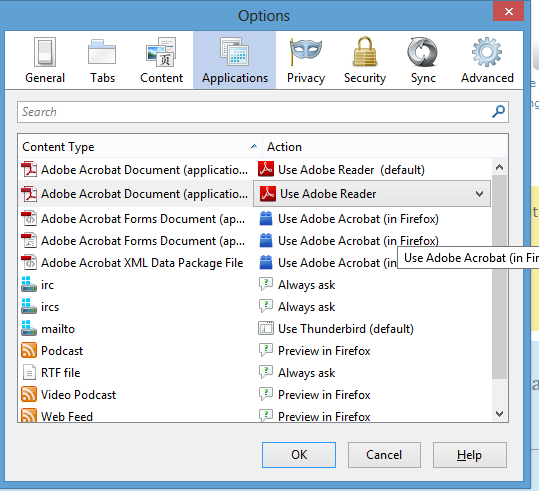Screen dimensions: 539x491
Task: Select the mailto content type row
Action: [255, 329]
